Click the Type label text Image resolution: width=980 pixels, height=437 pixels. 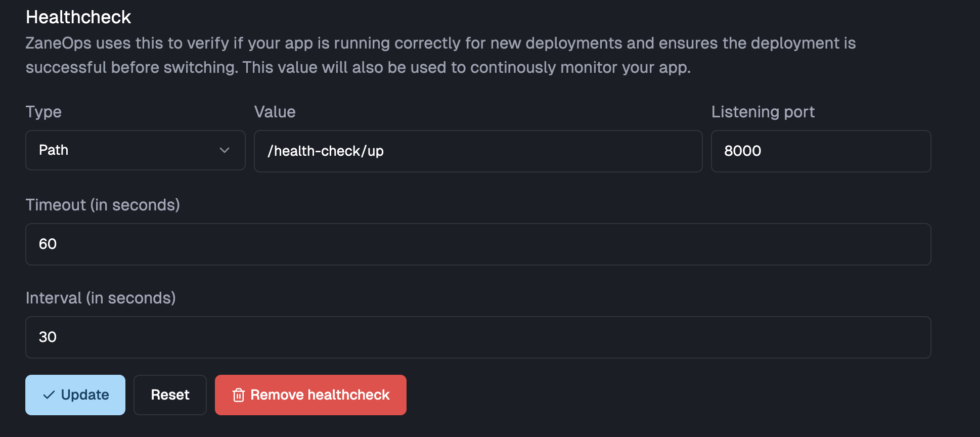click(43, 112)
